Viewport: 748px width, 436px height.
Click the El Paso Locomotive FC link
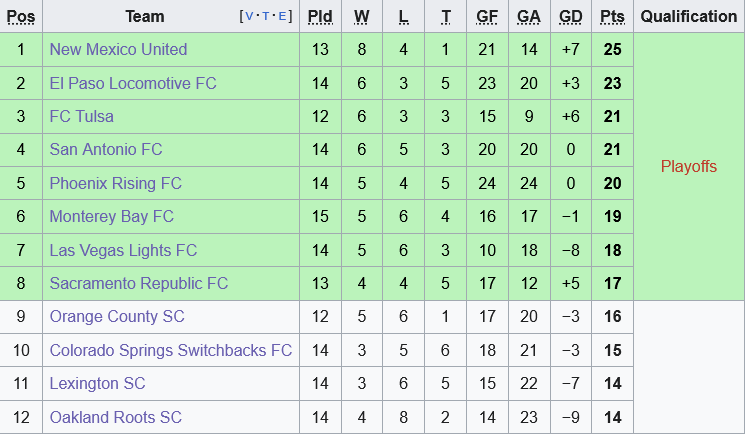(x=133, y=83)
